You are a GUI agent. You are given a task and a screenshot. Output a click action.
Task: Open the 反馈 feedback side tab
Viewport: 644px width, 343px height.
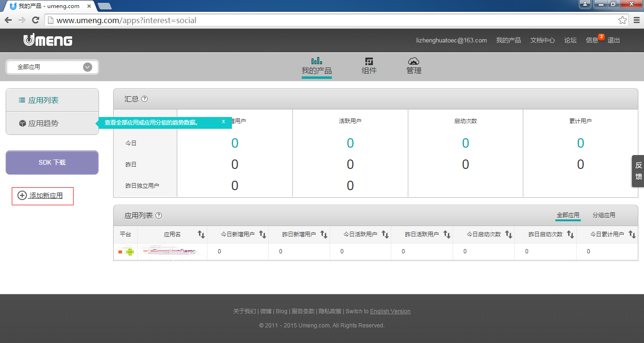[638, 171]
